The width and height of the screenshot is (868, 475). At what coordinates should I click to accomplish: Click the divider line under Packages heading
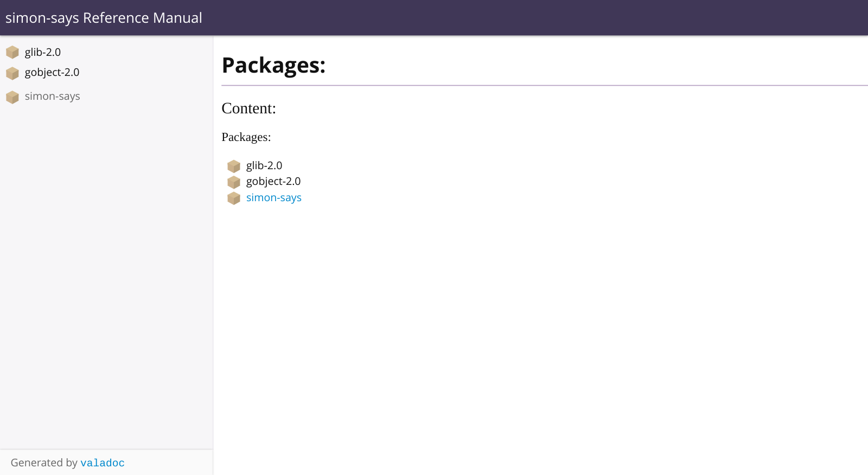pos(542,86)
